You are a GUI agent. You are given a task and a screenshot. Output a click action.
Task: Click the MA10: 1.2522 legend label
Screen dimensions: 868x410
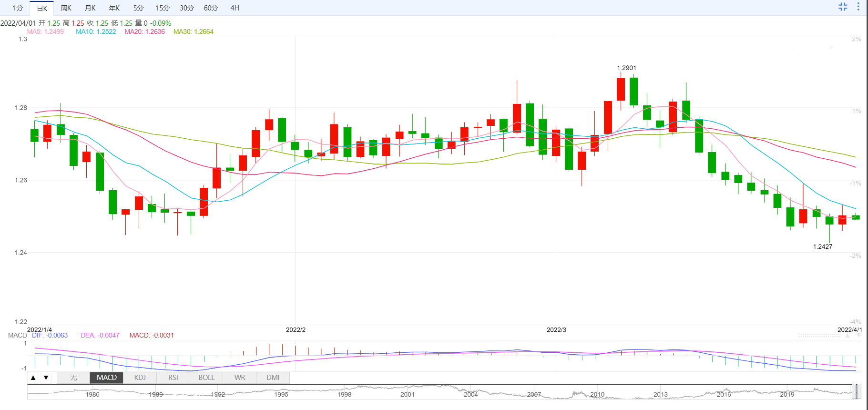pos(96,31)
